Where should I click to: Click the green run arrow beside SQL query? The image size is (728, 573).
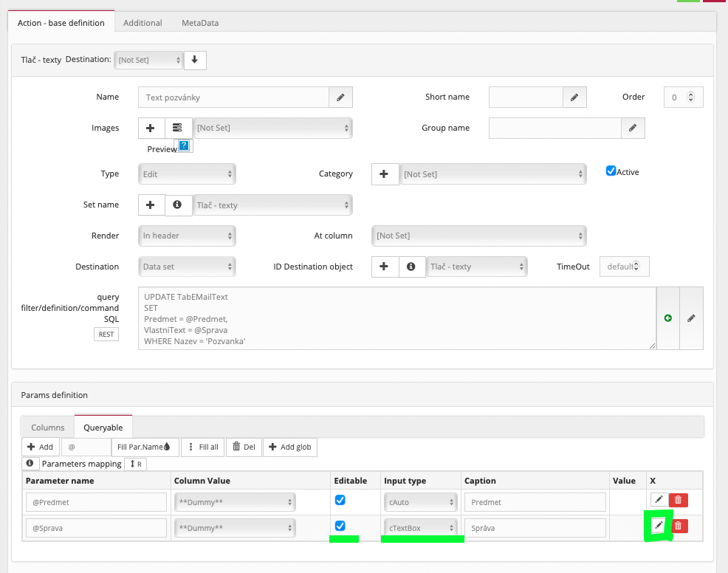pos(667,318)
